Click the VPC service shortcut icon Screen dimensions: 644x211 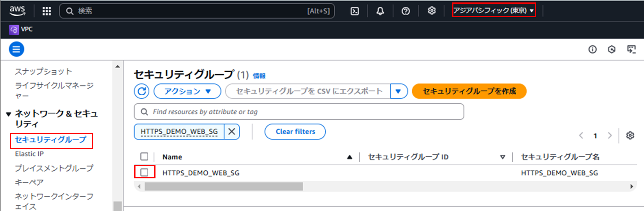point(14,29)
